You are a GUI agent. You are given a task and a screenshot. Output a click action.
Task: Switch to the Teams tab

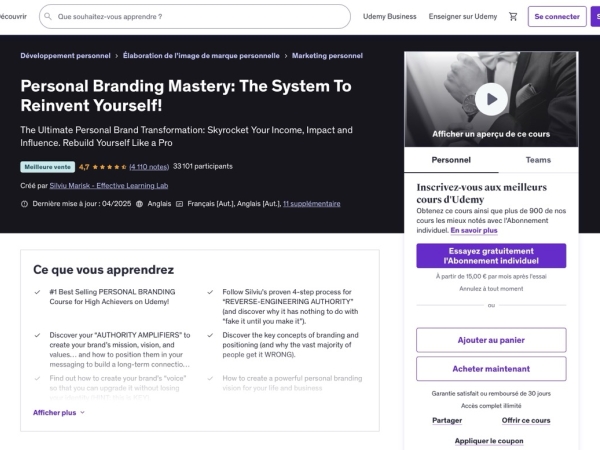click(x=538, y=160)
